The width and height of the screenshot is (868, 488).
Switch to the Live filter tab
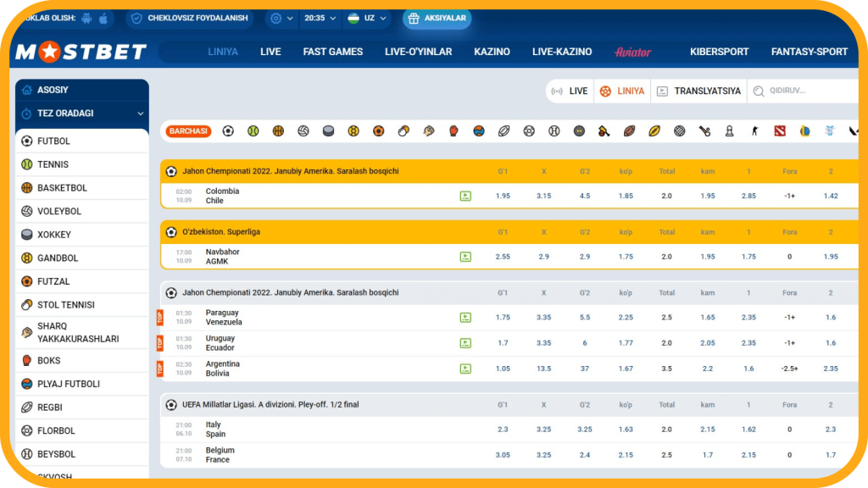tap(570, 91)
